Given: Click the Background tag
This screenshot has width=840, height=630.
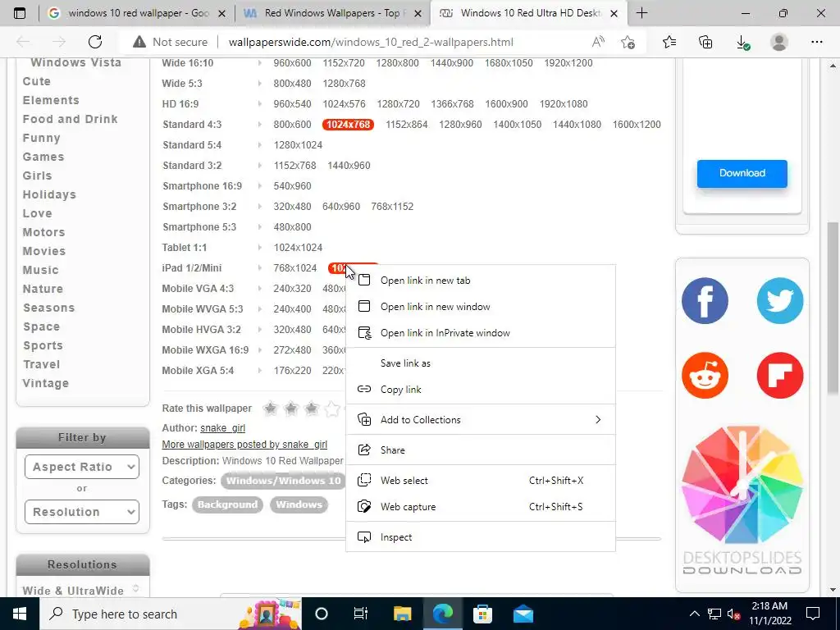Looking at the screenshot, I should click(227, 504).
